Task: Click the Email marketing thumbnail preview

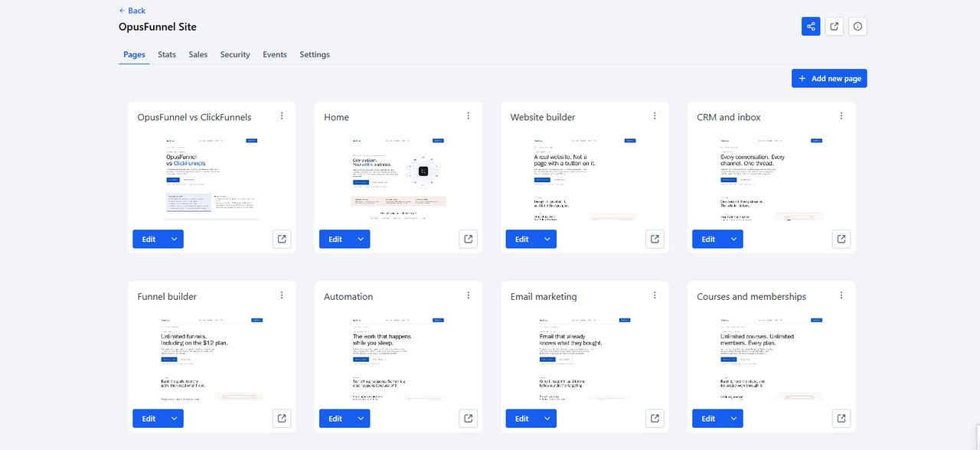Action: (x=585, y=357)
